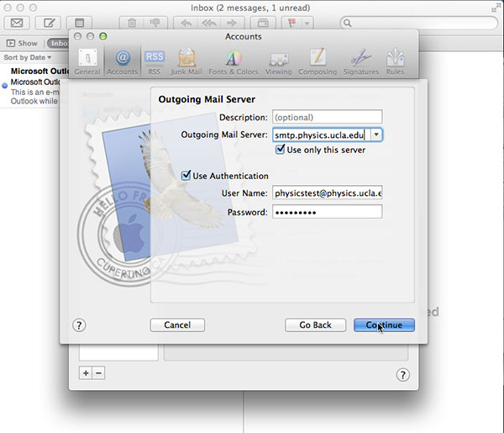Open the compose new message icon
Viewport: 504px width, 433px height.
click(x=48, y=23)
